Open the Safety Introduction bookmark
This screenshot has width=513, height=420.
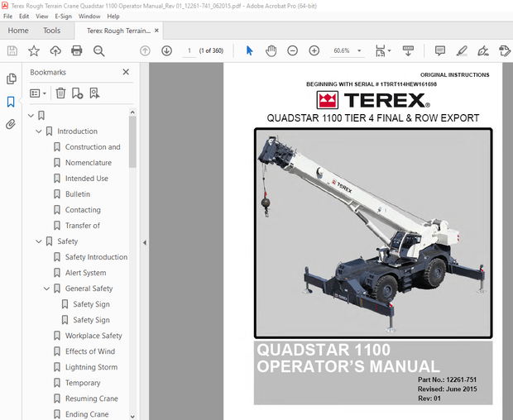coord(96,257)
